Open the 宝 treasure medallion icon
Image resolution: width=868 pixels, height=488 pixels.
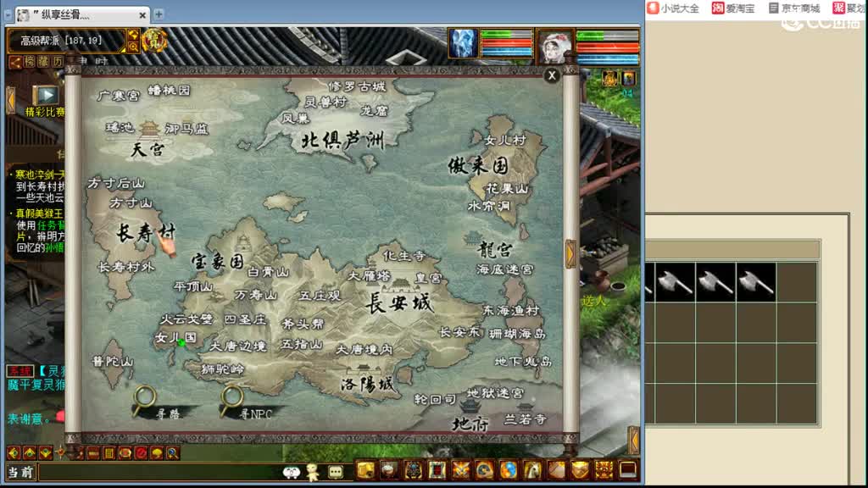point(154,41)
